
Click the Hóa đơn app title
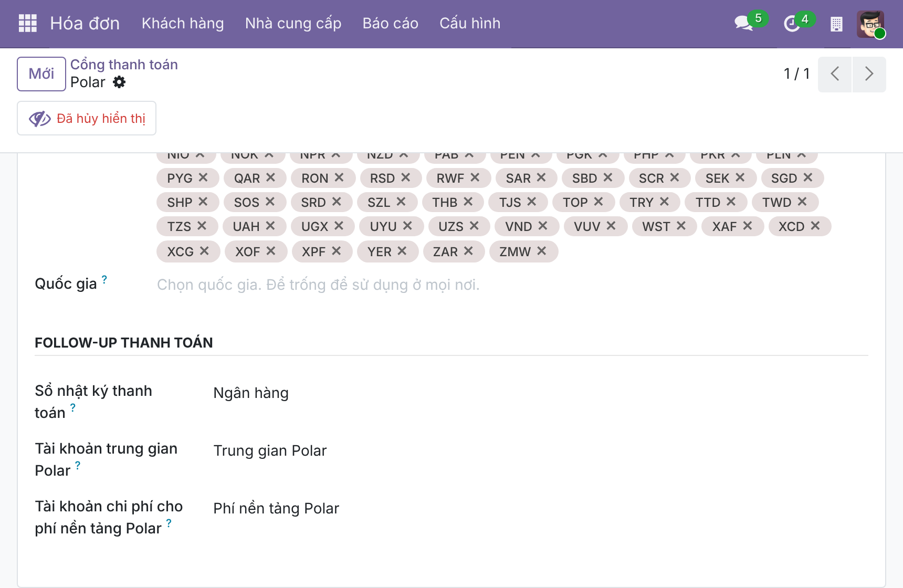[85, 24]
